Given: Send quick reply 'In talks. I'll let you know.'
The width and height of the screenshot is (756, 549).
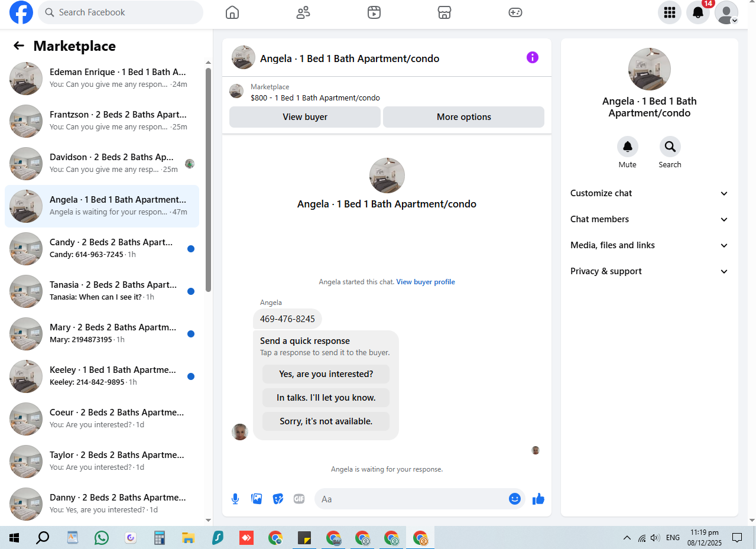Looking at the screenshot, I should 326,398.
